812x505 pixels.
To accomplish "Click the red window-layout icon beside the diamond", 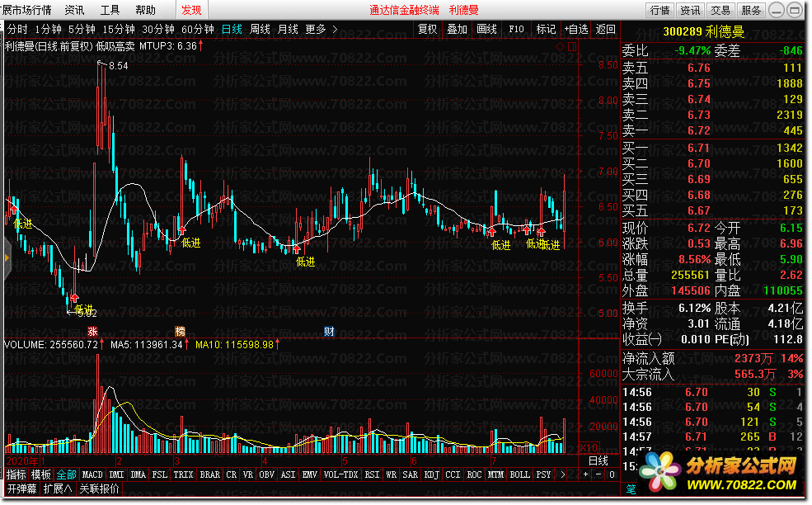I will coord(572,47).
